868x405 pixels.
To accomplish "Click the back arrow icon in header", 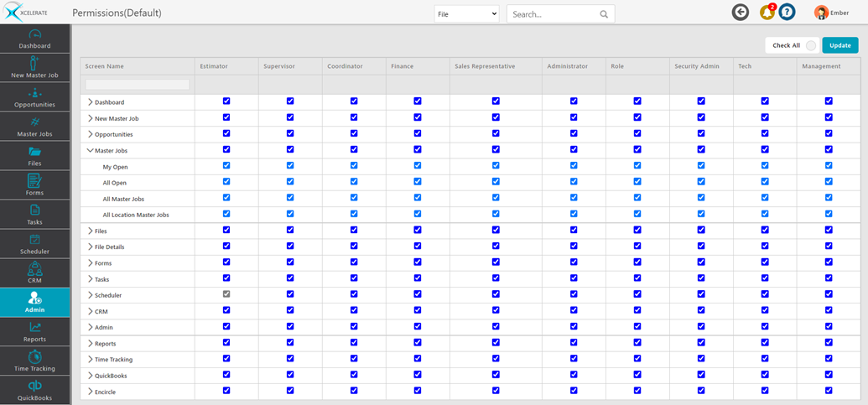I will [740, 13].
